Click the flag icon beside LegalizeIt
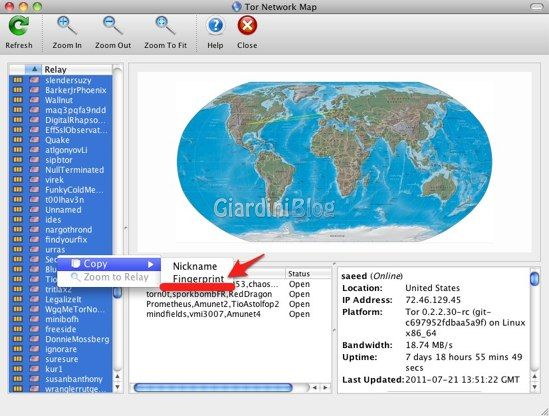 coord(34,299)
